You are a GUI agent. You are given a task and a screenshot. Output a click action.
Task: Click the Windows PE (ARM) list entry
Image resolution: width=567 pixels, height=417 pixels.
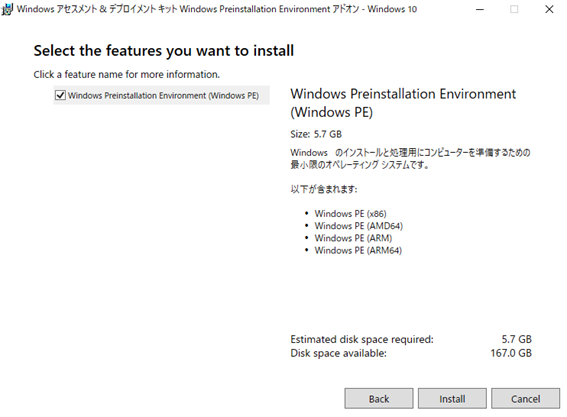[x=353, y=238]
